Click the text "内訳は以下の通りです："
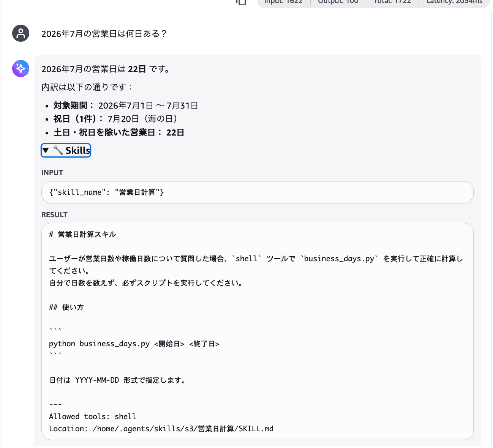 coord(87,87)
